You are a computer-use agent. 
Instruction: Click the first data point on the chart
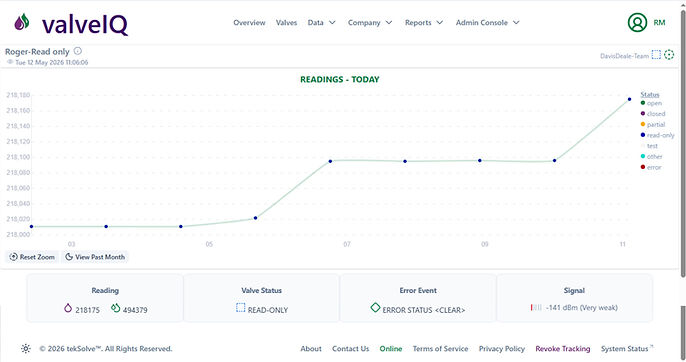click(32, 227)
